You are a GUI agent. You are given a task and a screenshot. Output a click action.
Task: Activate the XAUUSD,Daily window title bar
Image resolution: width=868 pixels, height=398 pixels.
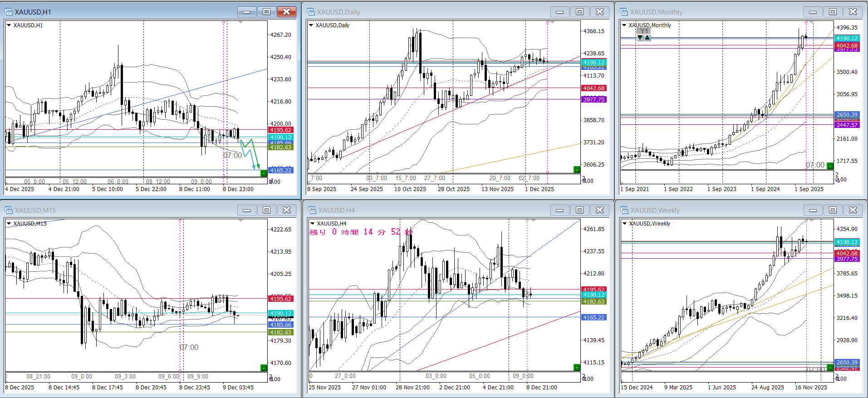pos(431,12)
